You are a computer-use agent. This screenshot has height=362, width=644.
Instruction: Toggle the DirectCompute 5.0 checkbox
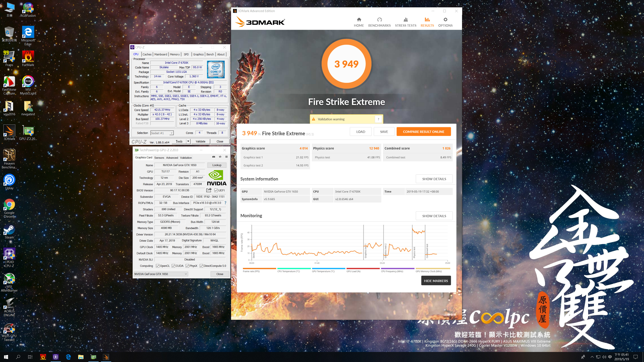(201, 266)
